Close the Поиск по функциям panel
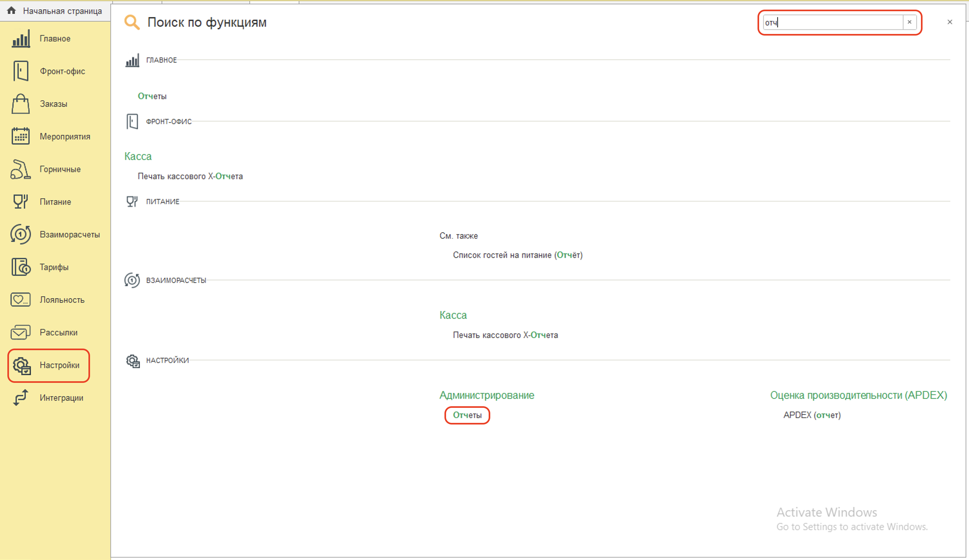 pos(950,22)
